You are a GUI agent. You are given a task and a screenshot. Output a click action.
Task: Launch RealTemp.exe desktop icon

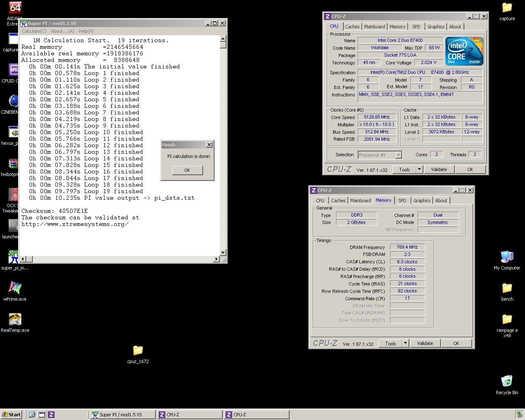coord(15,319)
